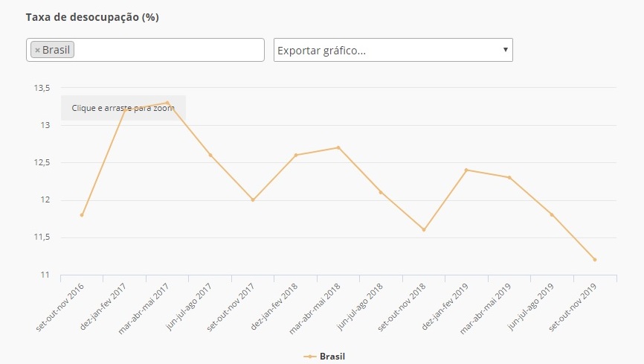Remove the Brasil tag with its x icon
This screenshot has width=644, height=364.
37,51
